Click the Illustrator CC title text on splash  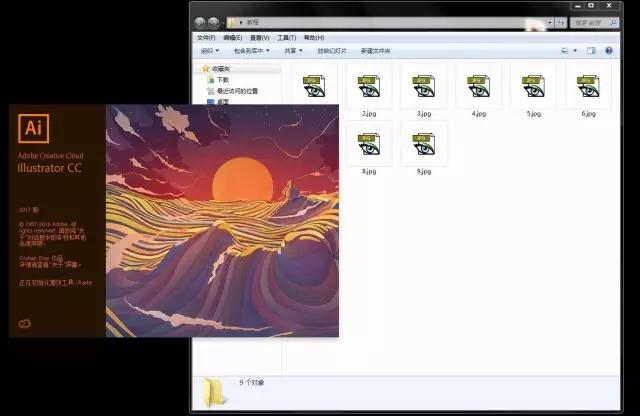49,168
